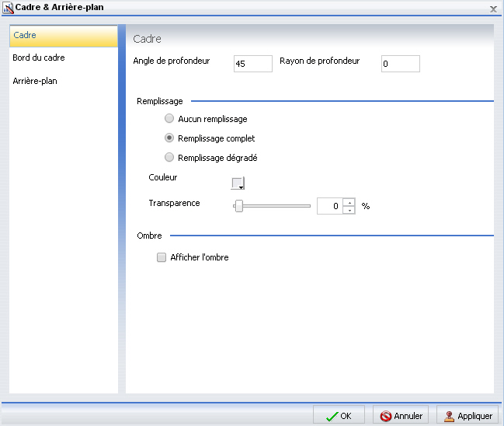
Task: Click the Transparence percentage field
Action: point(330,206)
